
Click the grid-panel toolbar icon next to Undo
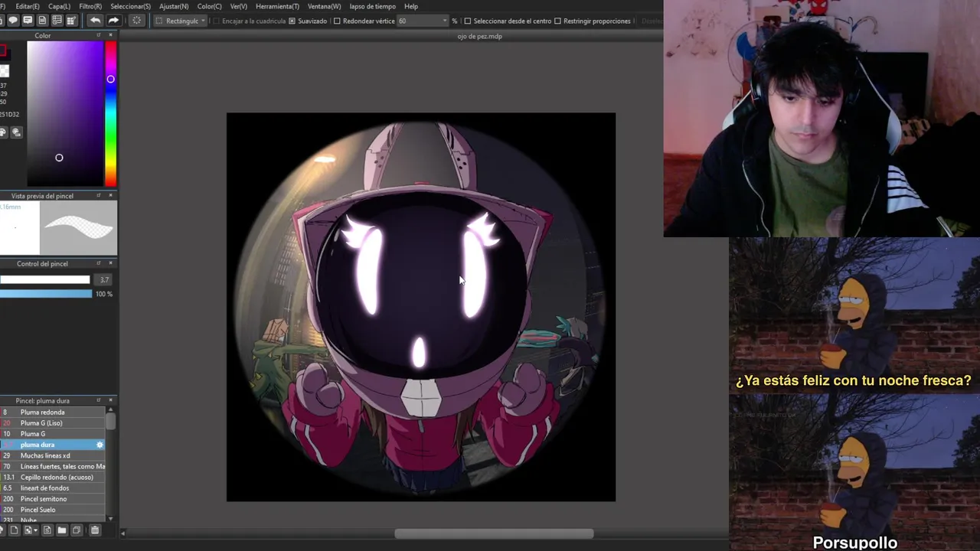71,21
